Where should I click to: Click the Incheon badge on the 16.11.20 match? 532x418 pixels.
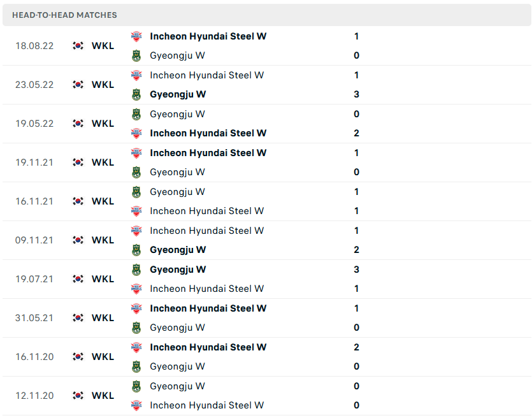[136, 347]
